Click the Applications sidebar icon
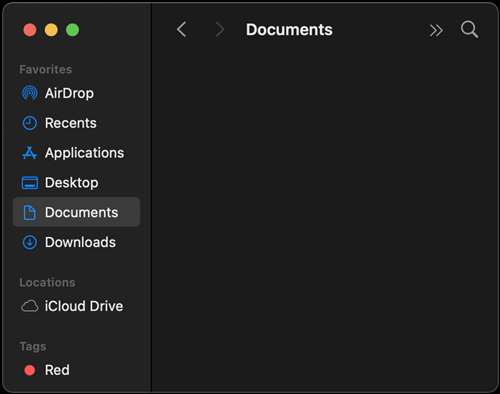500x394 pixels. coord(29,153)
